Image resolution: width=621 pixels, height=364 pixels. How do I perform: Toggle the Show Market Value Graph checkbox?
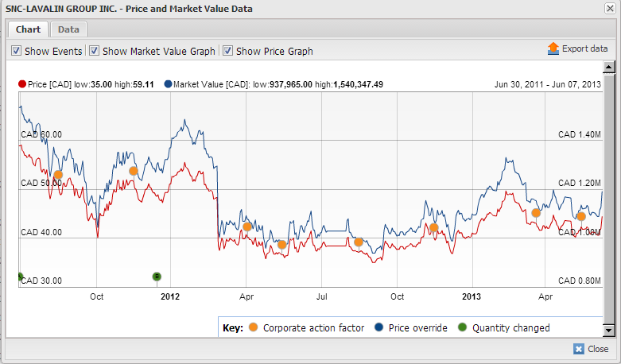coord(94,51)
